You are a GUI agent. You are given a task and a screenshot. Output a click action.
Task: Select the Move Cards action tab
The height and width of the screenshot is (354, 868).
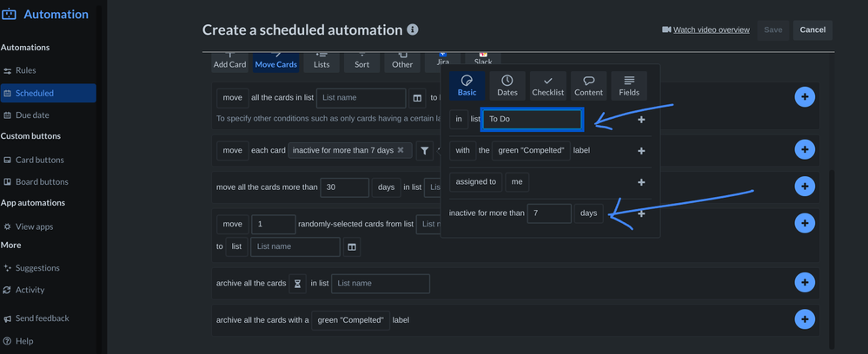point(275,62)
